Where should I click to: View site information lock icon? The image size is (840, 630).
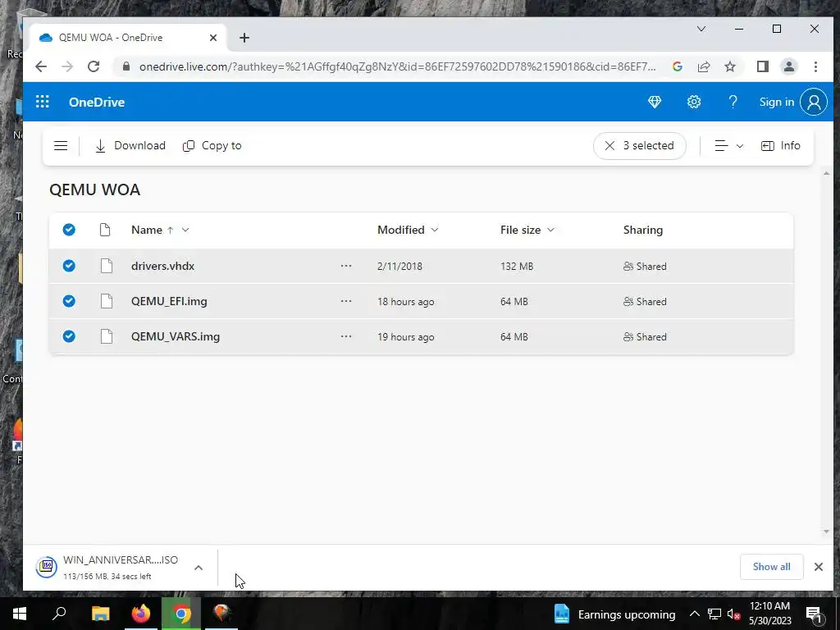[126, 66]
